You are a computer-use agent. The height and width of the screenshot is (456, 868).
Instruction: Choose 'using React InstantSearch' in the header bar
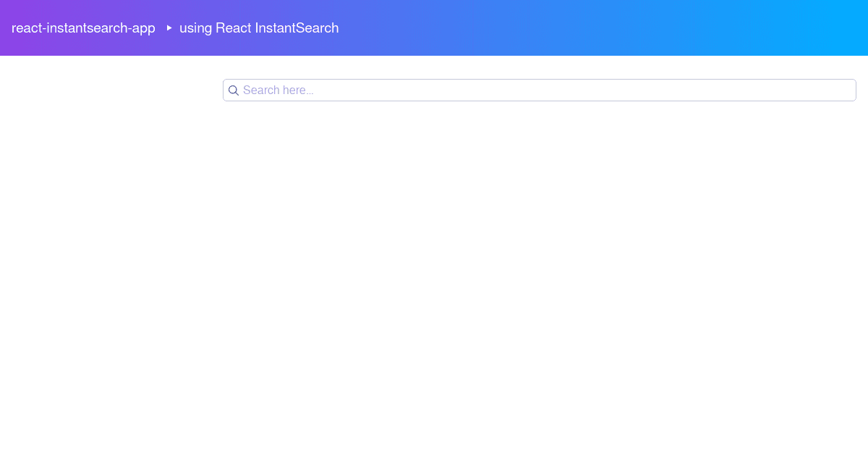tap(259, 28)
